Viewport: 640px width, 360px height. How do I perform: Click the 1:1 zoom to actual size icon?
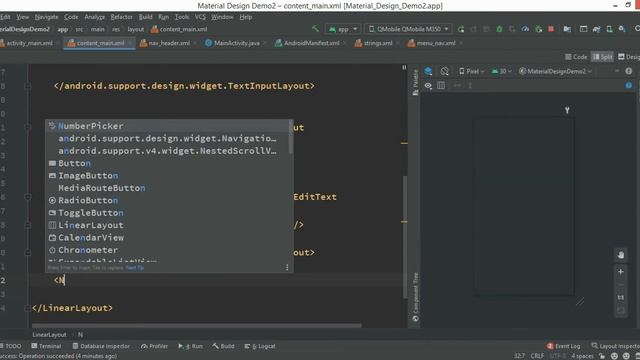click(620, 298)
